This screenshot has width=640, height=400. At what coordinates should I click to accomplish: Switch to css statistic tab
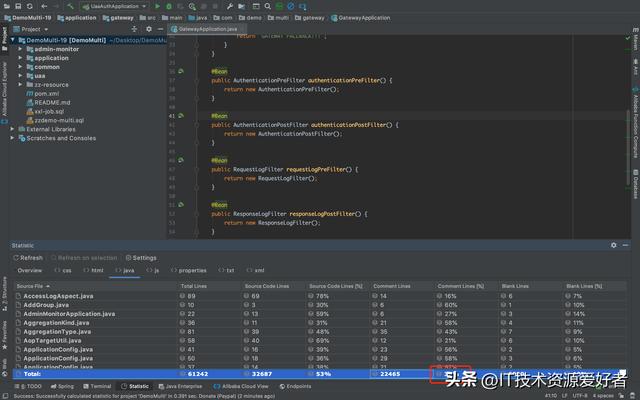pyautogui.click(x=63, y=270)
